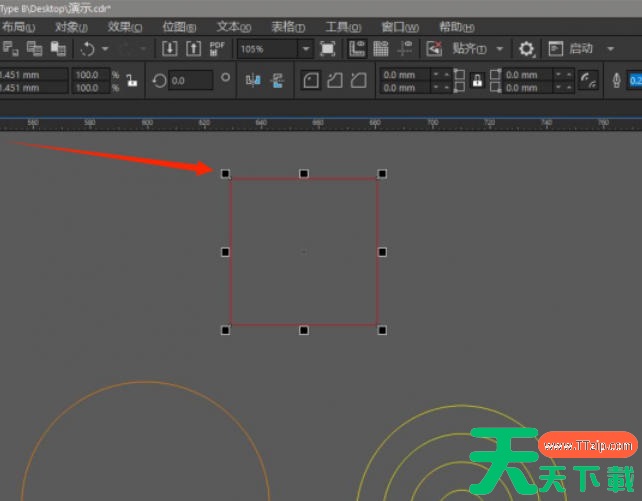
Task: Toggle the lock ratio padlock for scale
Action: pos(131,80)
